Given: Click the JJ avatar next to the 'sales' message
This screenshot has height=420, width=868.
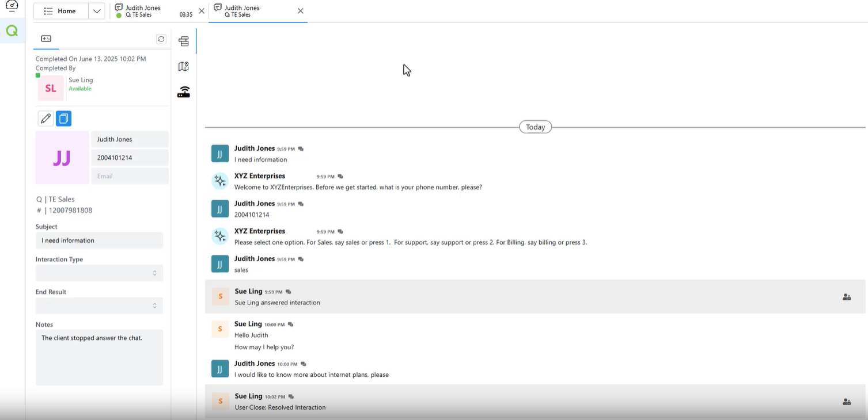Looking at the screenshot, I should click(x=220, y=264).
